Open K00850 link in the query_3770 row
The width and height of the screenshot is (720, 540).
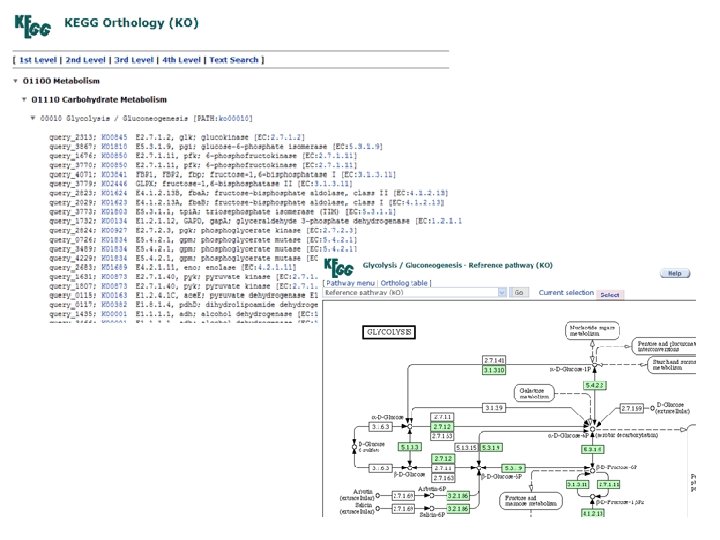tap(114, 165)
